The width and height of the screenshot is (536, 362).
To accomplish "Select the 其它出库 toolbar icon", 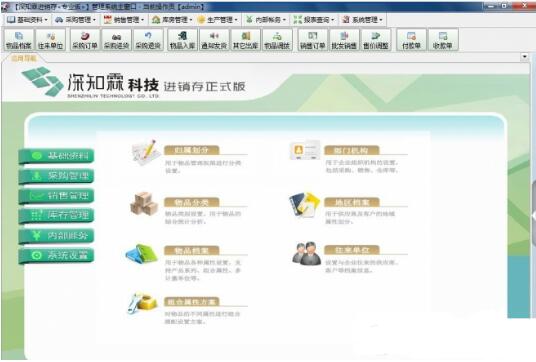I will [245, 40].
